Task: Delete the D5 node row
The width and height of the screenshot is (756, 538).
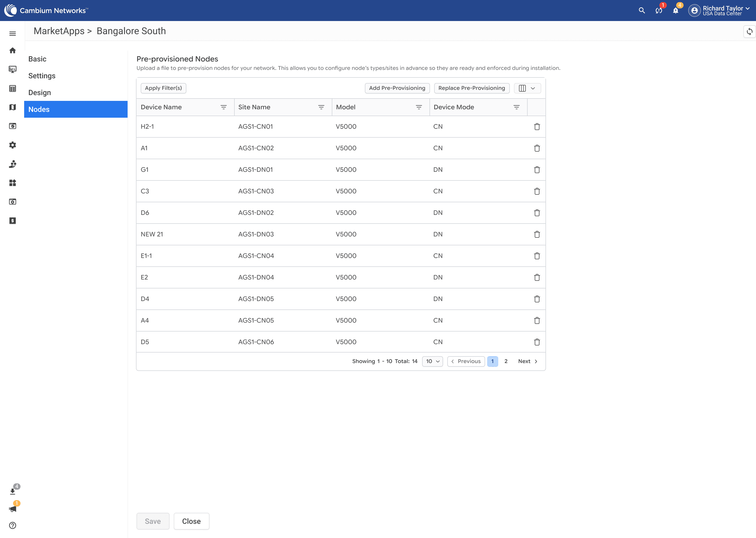Action: 537,342
